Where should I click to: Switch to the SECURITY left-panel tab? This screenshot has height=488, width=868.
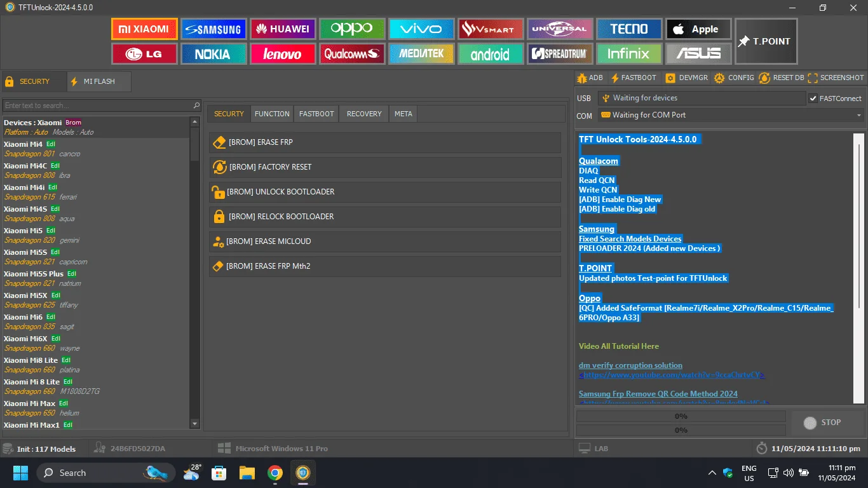tap(34, 81)
